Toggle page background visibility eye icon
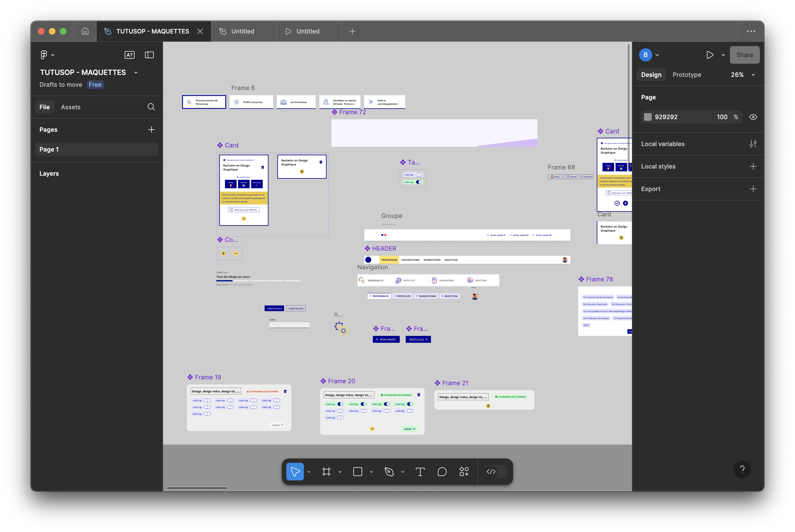Image resolution: width=795 pixels, height=532 pixels. (x=753, y=117)
